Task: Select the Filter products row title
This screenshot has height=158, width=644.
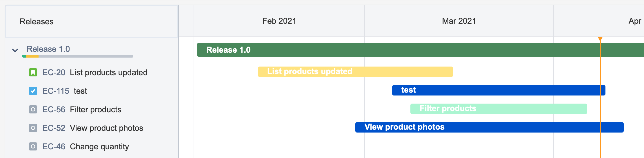Action: pos(96,109)
